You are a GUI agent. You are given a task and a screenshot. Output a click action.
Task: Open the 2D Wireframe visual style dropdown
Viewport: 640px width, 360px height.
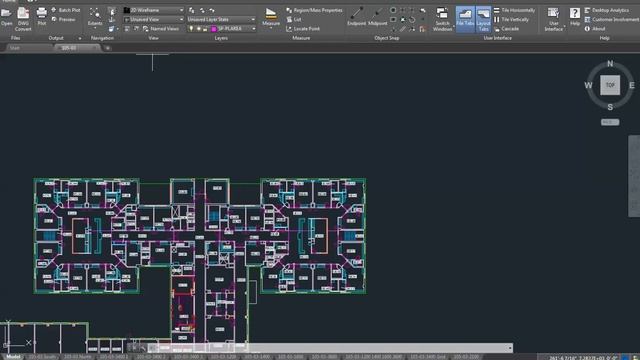click(153, 10)
